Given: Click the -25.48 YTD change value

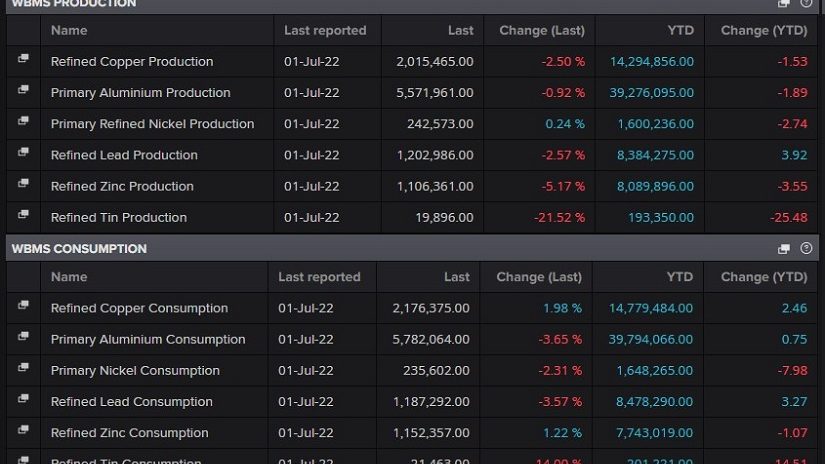Looking at the screenshot, I should 788,217.
